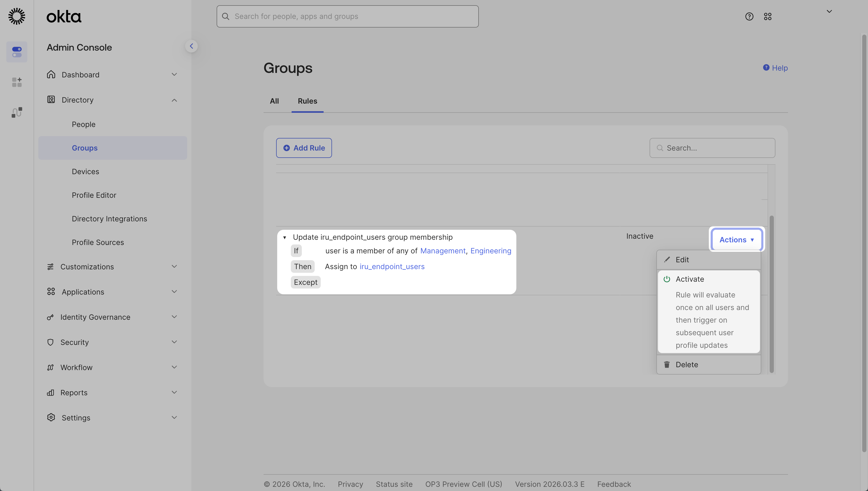Expand the Settings chevron

click(174, 418)
